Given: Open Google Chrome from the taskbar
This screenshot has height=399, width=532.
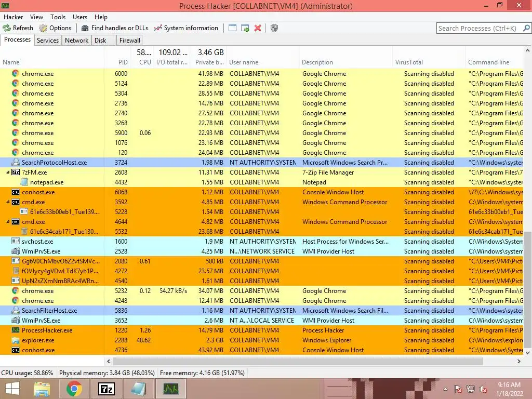Looking at the screenshot, I should pos(74,389).
